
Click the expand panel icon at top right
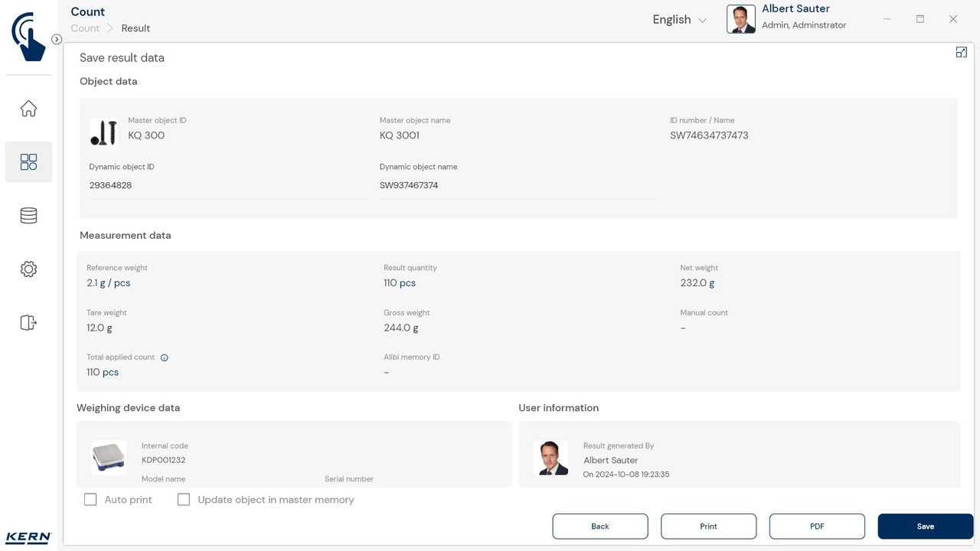(x=961, y=52)
